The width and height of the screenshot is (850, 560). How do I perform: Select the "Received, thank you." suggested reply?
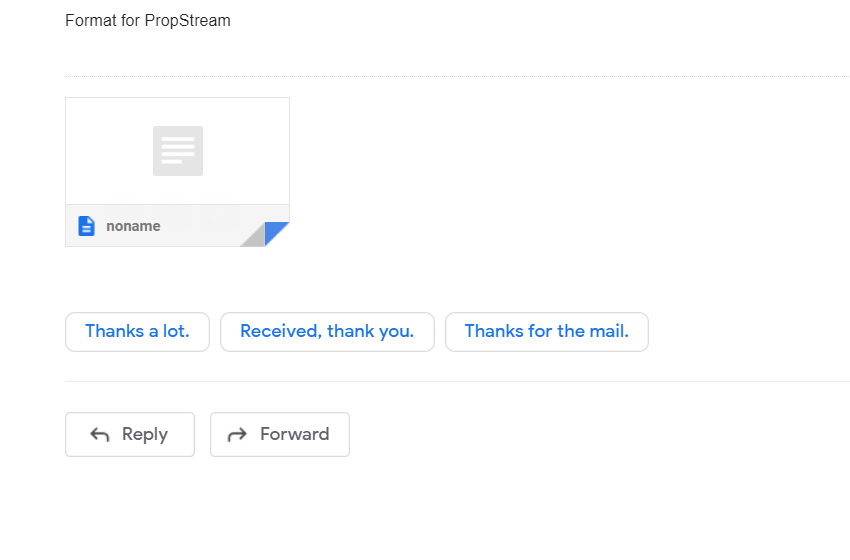[x=327, y=332]
